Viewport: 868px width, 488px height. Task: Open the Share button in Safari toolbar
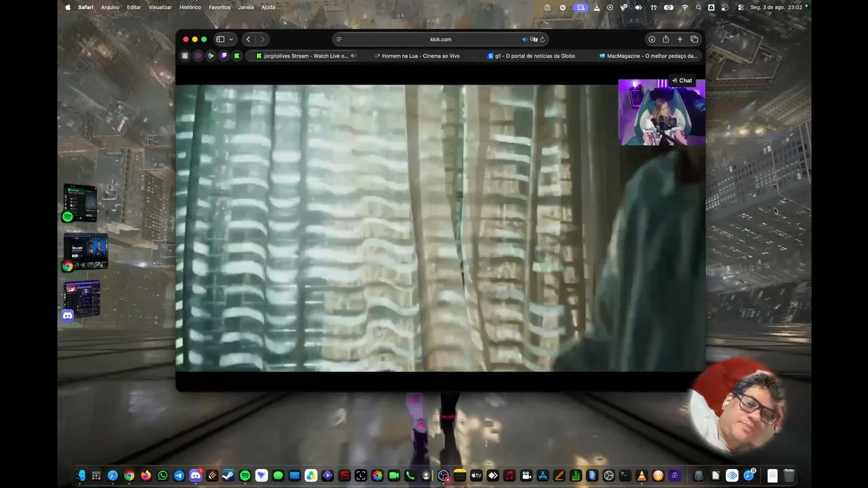tap(666, 39)
